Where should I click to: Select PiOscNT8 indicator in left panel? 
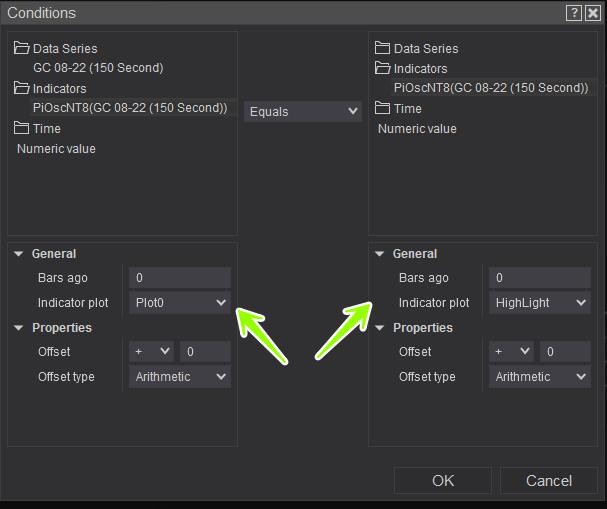[x=130, y=108]
